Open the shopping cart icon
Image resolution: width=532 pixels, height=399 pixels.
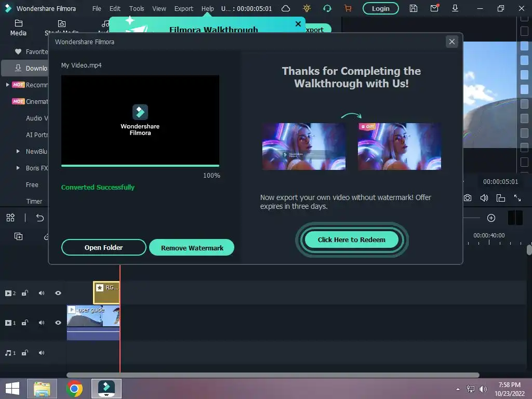(x=348, y=8)
